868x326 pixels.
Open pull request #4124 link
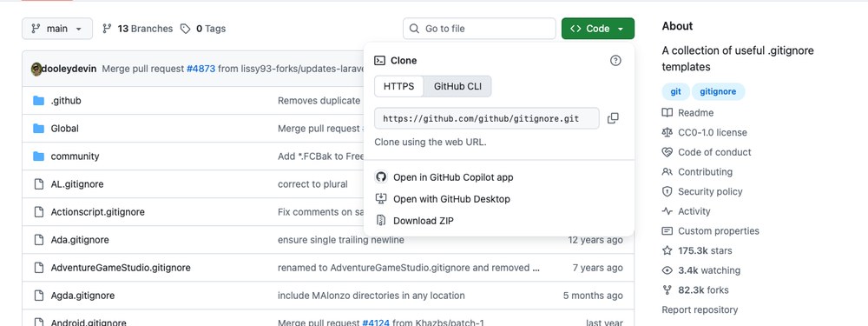click(376, 323)
